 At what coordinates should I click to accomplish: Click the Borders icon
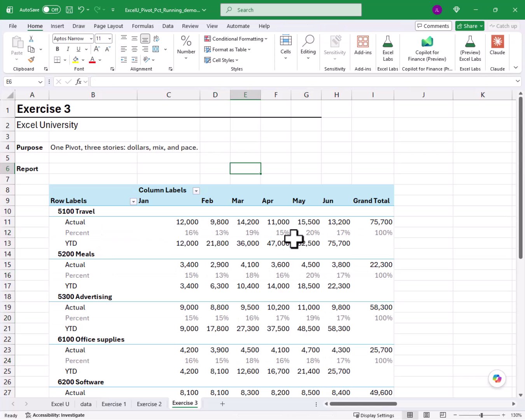57,60
